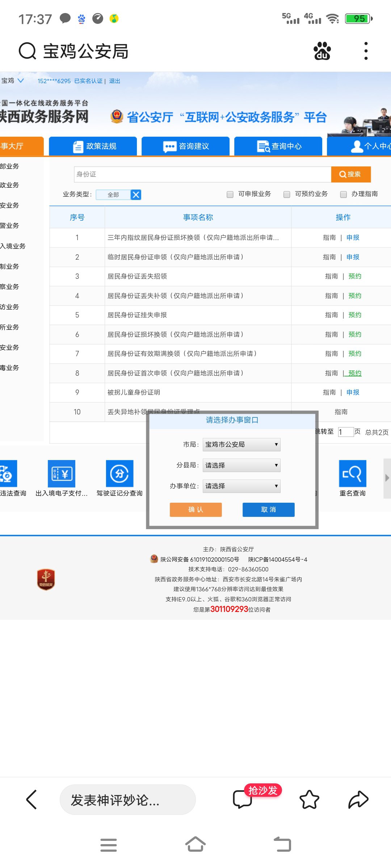
Task: Click the 身份证 search input field
Action: [202, 174]
